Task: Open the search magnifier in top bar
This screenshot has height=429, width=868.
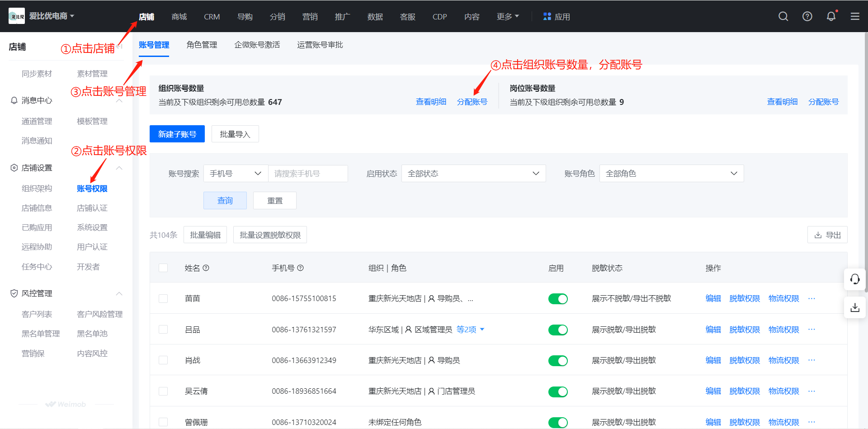Action: [x=783, y=16]
